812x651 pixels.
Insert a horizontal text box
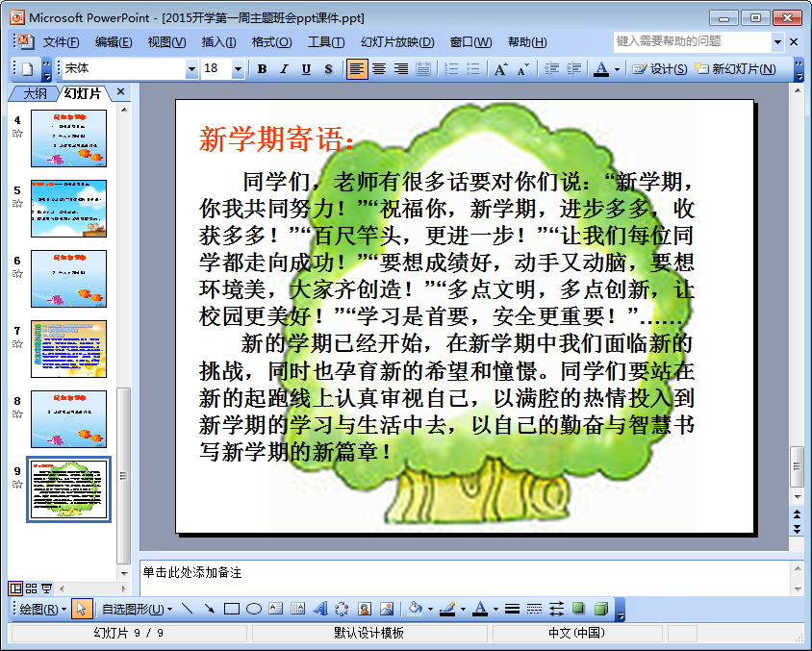pyautogui.click(x=276, y=609)
